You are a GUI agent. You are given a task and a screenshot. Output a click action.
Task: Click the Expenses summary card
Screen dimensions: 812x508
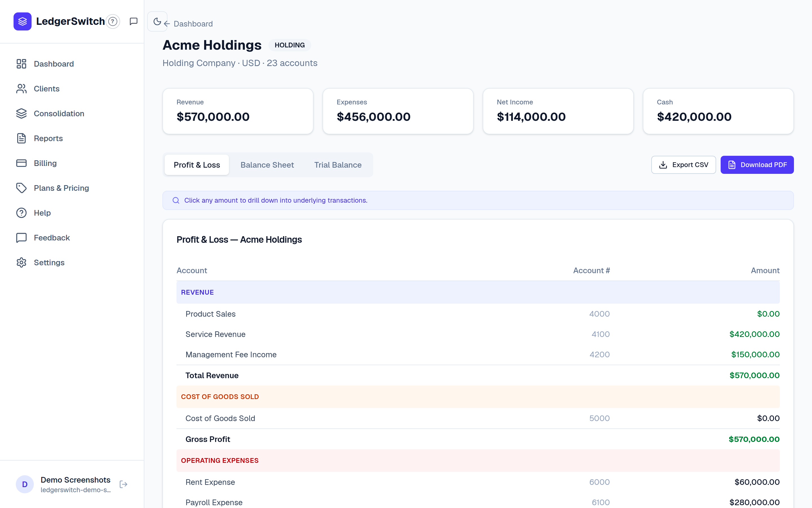398,111
